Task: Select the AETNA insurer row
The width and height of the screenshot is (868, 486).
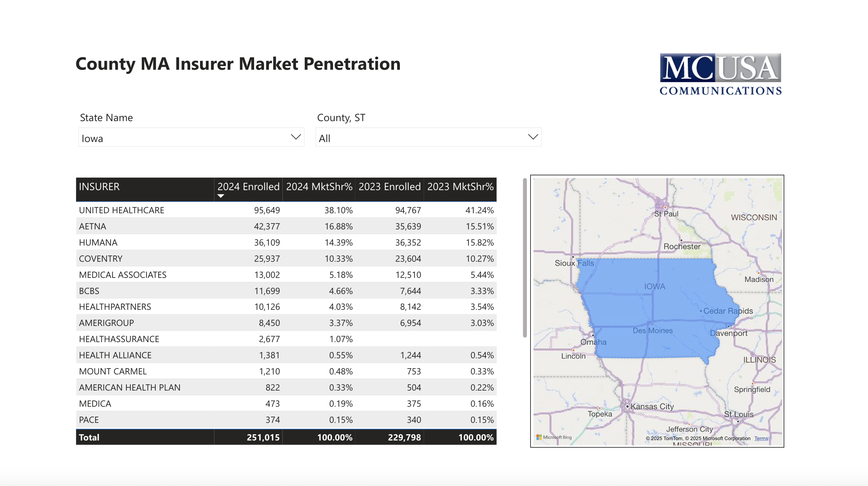Action: (286, 226)
